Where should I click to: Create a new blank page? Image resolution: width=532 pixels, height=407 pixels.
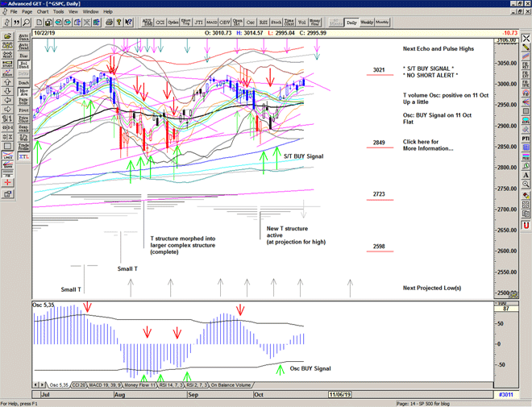39,23
